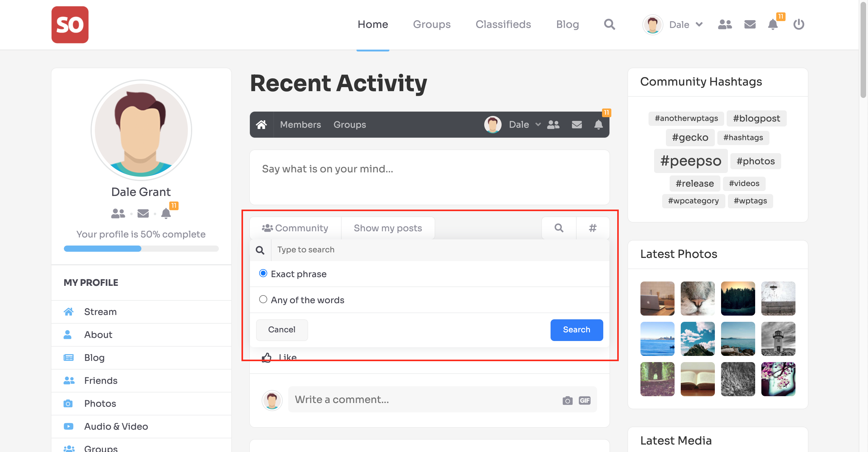Image resolution: width=868 pixels, height=452 pixels.
Task: Go to Home in main navigation
Action: [373, 24]
